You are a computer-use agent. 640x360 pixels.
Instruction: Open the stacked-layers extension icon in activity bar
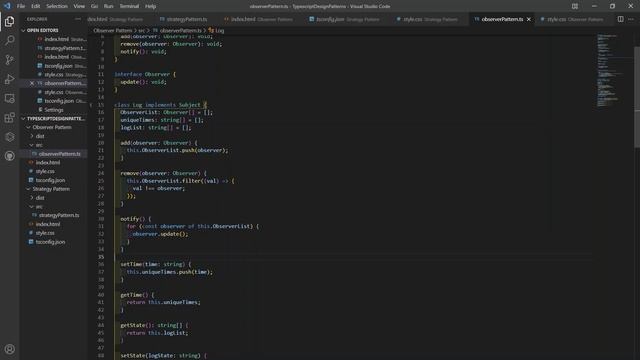(9, 137)
